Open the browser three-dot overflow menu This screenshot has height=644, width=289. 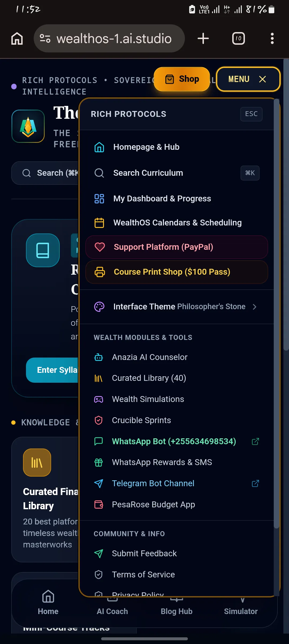272,39
